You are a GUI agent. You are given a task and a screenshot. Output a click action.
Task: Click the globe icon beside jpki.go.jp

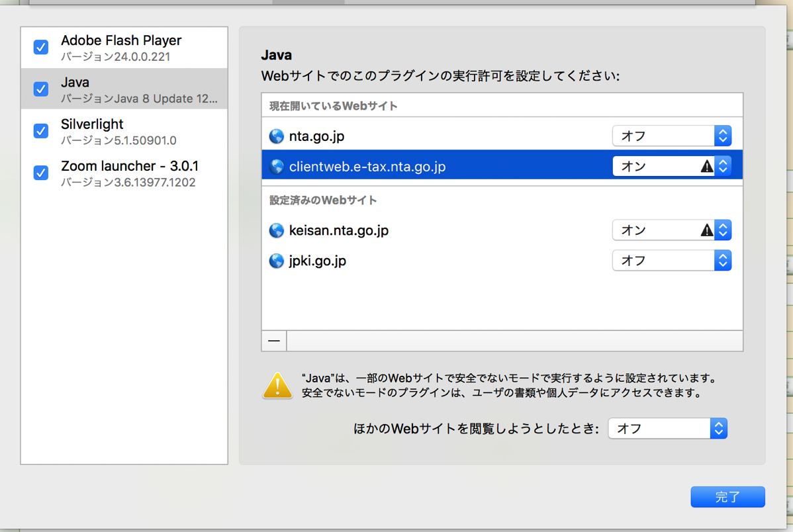tap(277, 261)
